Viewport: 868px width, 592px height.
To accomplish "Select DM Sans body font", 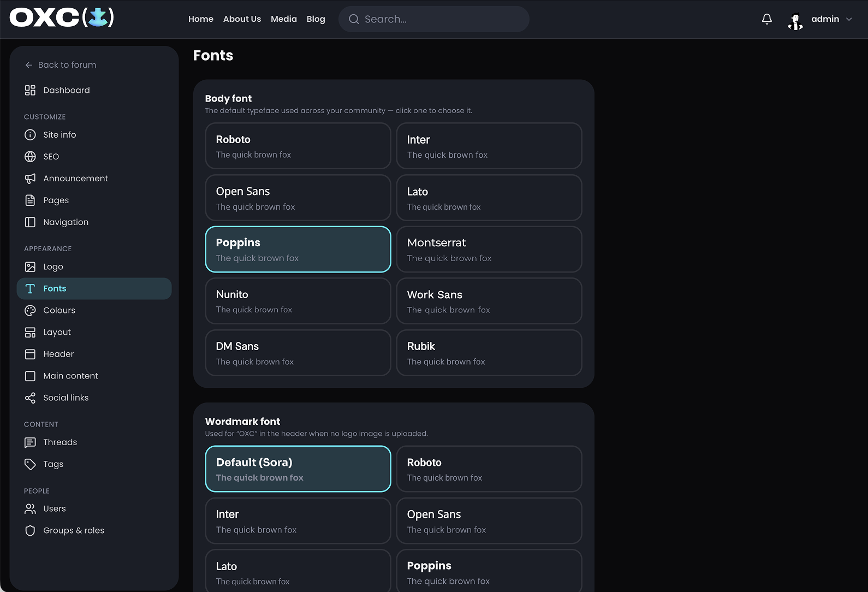I will 298,353.
